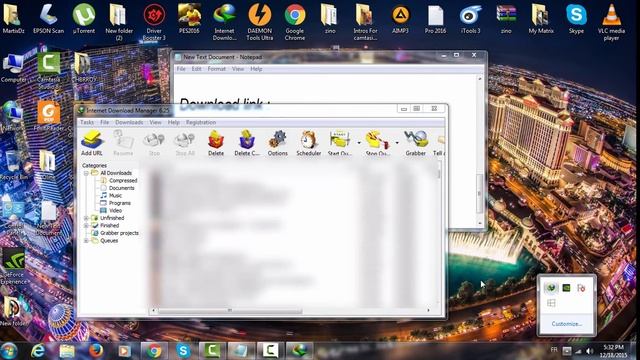Click the IDM horizontal scrollbar thumb
The height and width of the screenshot is (360, 640).
230,311
